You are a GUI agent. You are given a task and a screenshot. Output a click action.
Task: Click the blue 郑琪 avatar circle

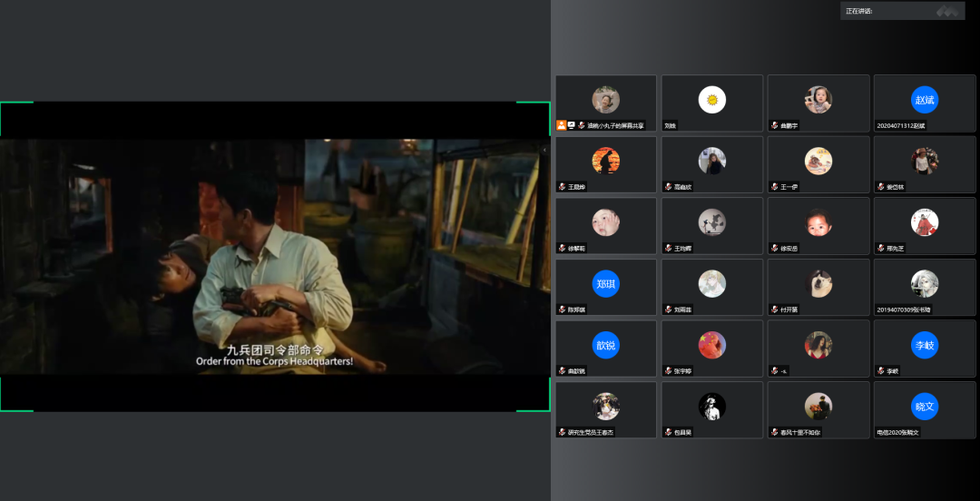point(605,284)
